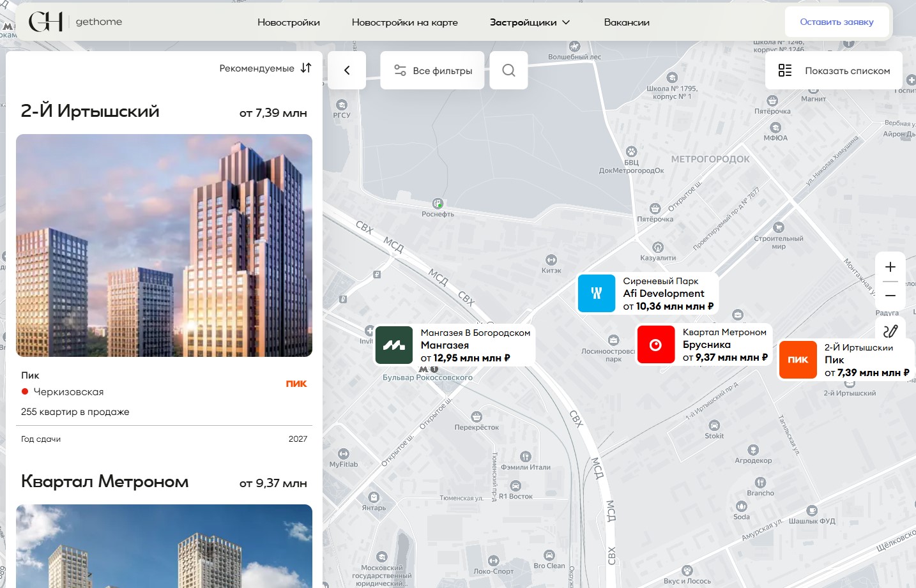Open the Новостройки menu item

[x=289, y=22]
